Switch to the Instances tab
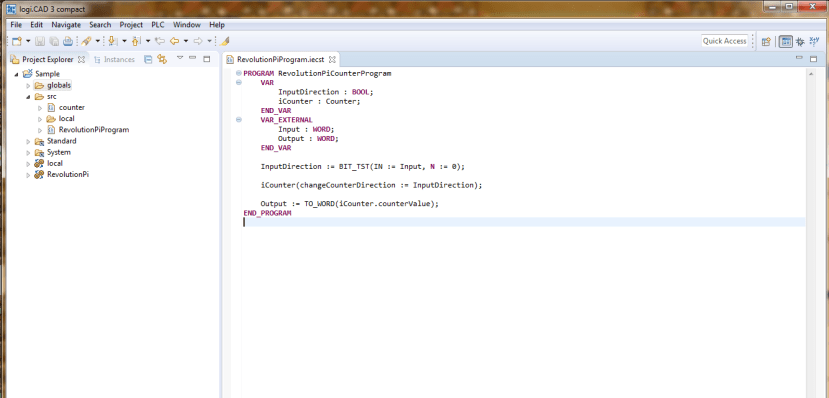The height and width of the screenshot is (398, 829). pos(114,59)
